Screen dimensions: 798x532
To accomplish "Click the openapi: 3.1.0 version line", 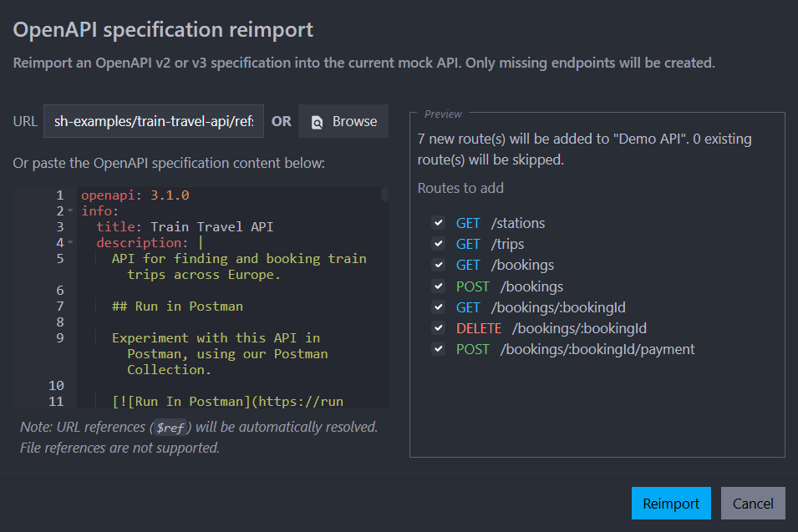I will [135, 195].
